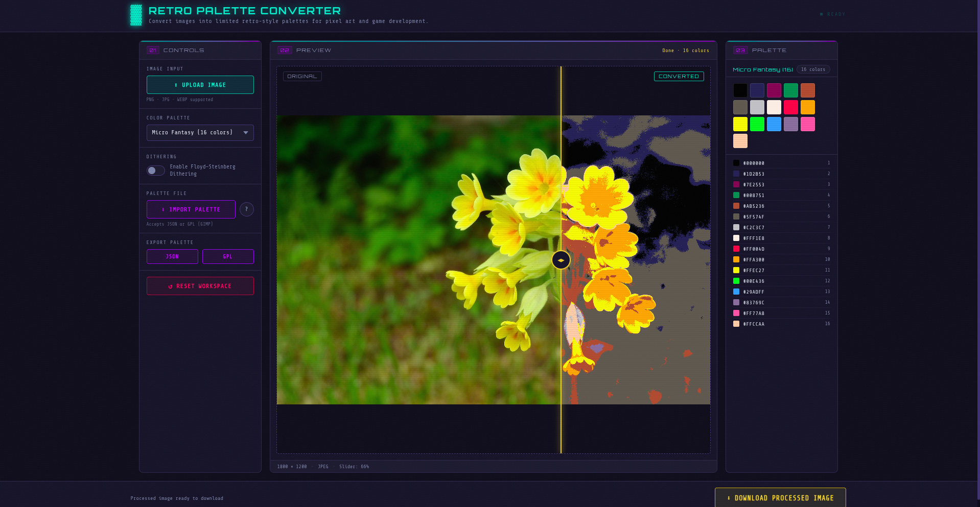Screen dimensions: 980x507
Task: Click the Import Palette button
Action: 191,209
